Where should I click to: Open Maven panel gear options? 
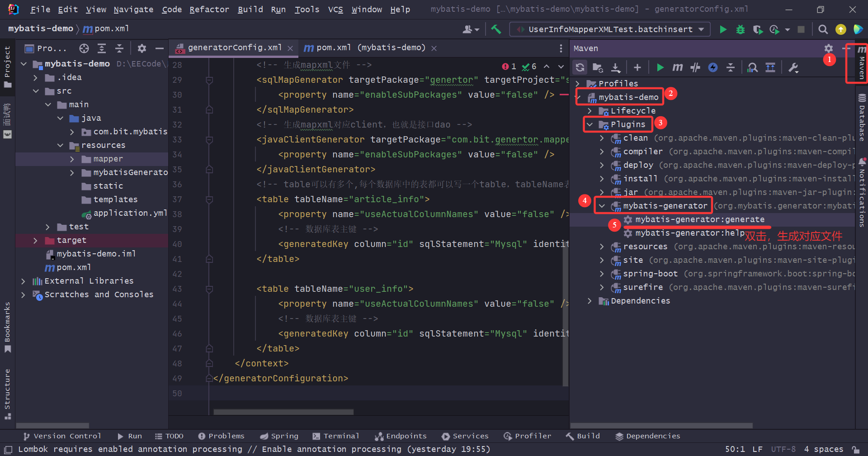[x=828, y=48]
